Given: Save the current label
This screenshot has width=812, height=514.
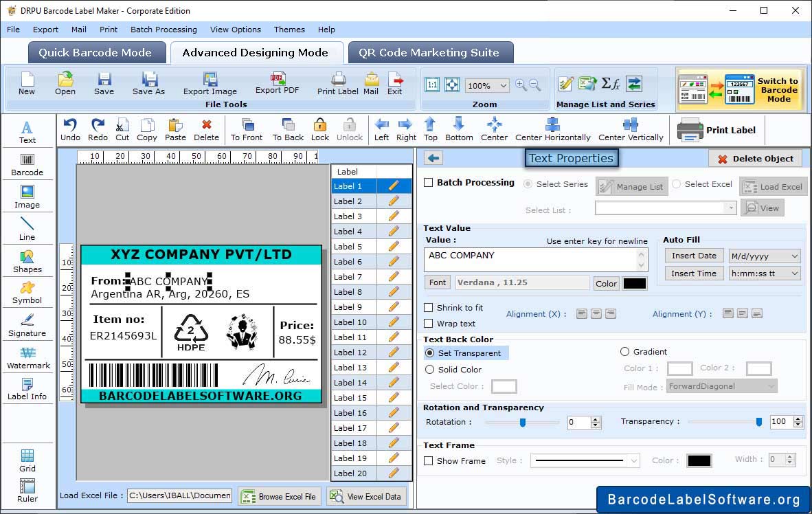Looking at the screenshot, I should [x=104, y=83].
